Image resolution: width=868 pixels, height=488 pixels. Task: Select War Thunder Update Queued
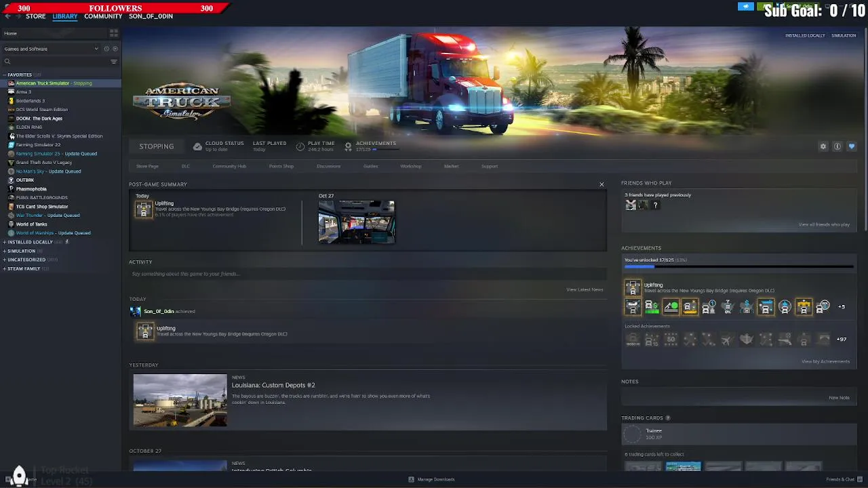click(47, 216)
